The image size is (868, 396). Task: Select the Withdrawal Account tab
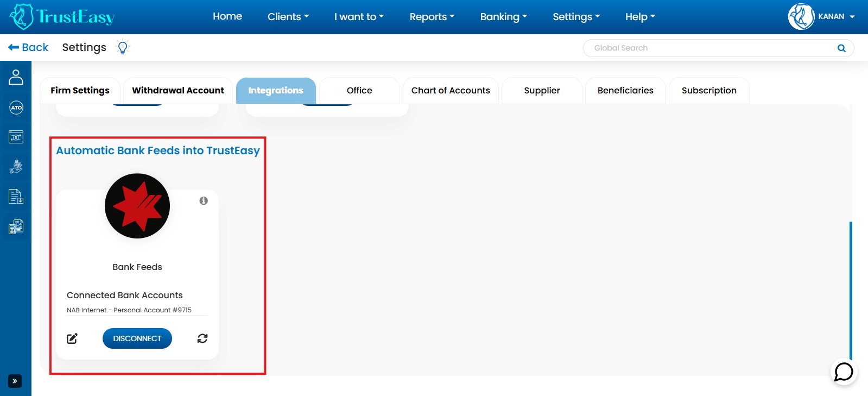[x=178, y=91]
